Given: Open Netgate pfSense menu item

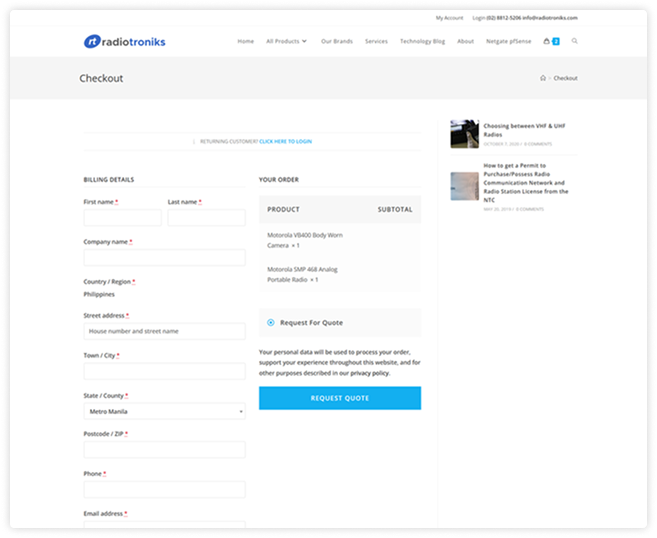Looking at the screenshot, I should (509, 41).
